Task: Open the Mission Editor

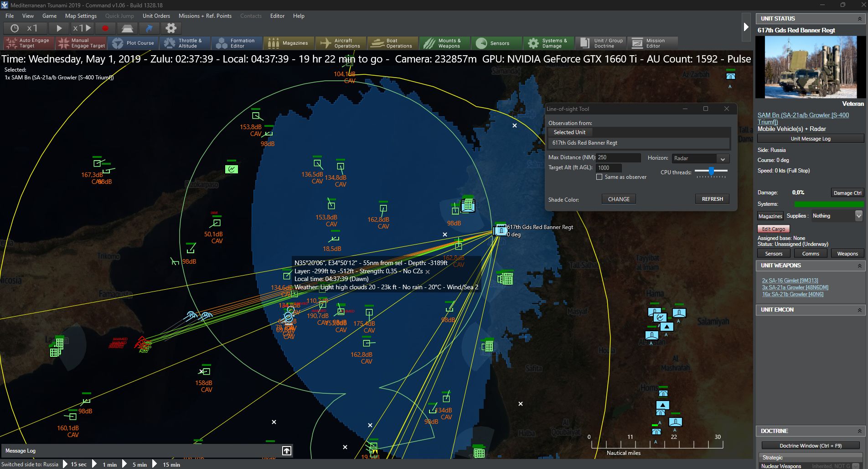Action: (x=652, y=43)
